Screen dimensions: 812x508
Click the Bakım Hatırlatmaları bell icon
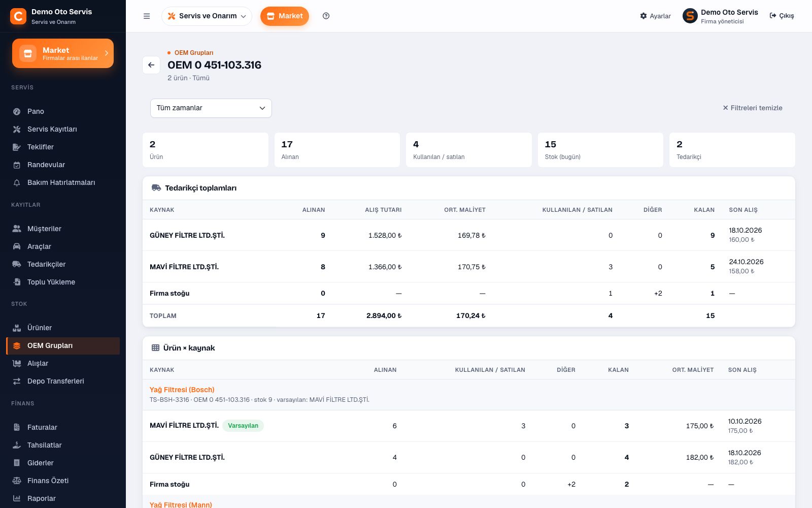point(17,182)
